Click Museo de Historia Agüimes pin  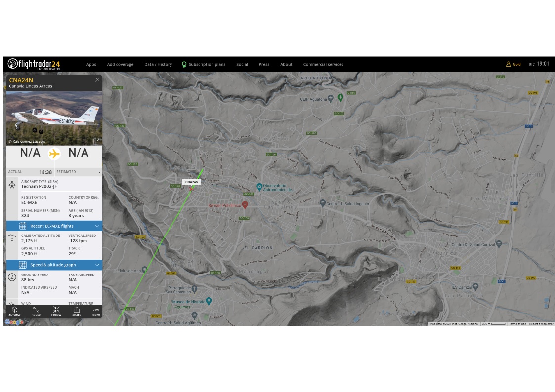click(209, 301)
